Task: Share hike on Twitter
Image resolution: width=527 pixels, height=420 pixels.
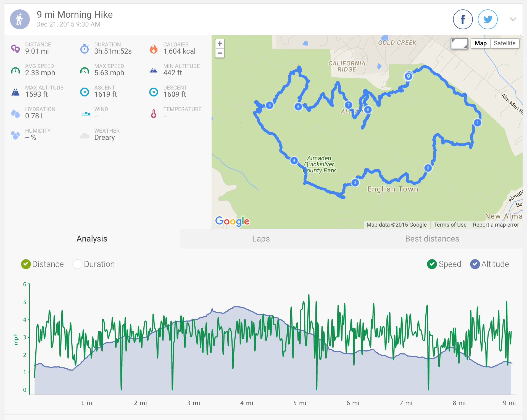Action: pos(488,19)
